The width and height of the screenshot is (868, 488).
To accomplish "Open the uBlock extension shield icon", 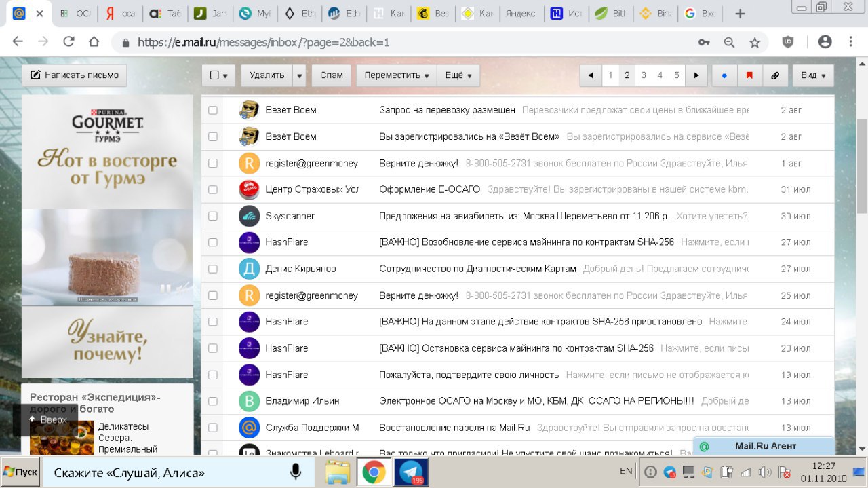I will (788, 42).
